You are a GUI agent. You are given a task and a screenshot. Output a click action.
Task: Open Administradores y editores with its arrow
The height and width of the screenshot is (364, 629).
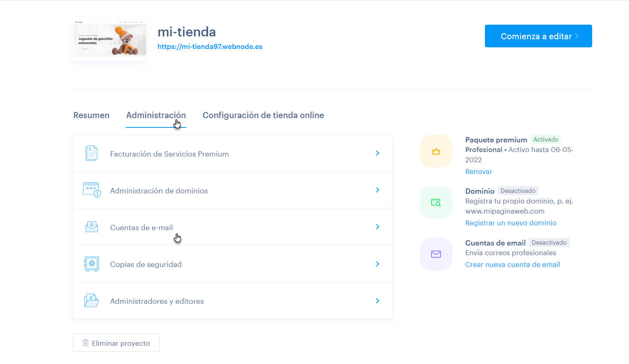tap(377, 301)
